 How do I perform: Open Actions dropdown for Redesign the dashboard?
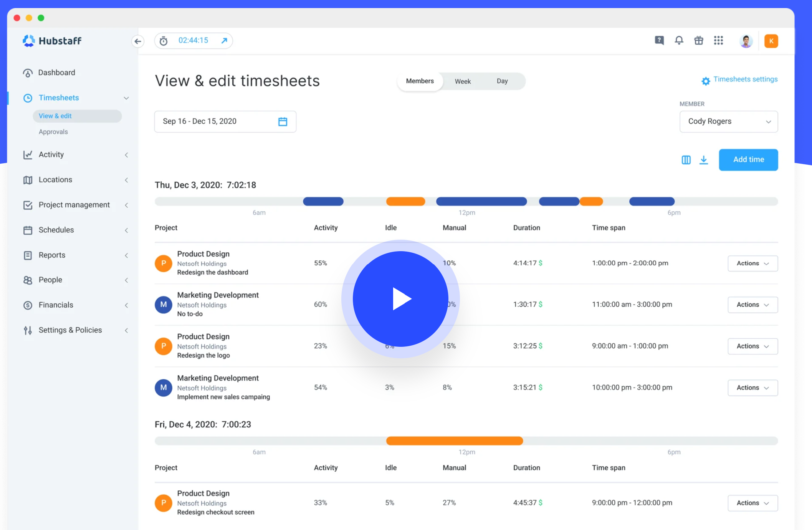(752, 263)
